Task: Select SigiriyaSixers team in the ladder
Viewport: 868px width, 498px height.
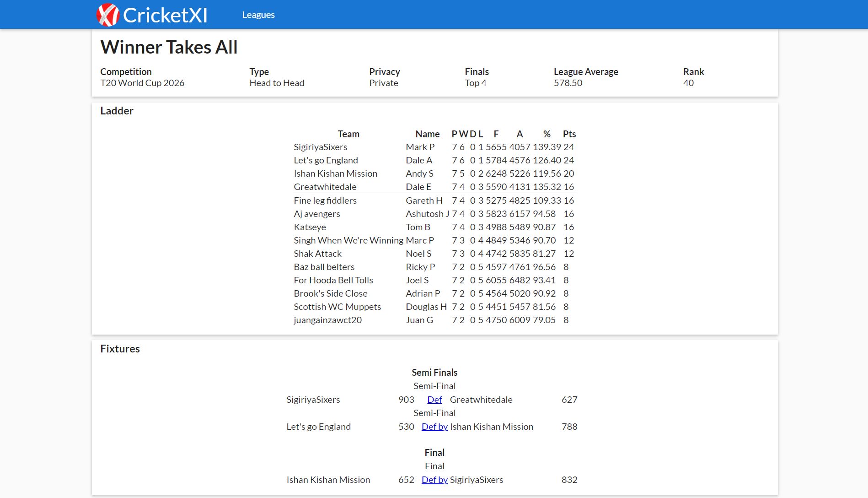Action: tap(320, 147)
